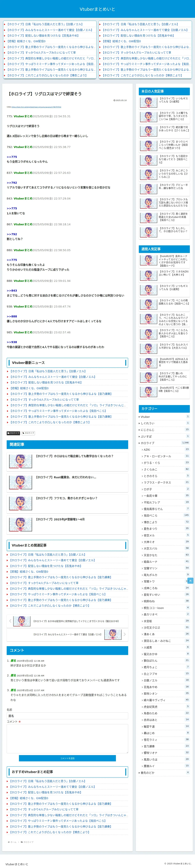Viewport: 195px width, 868px height.
Task: Open the 猫又おかゆ subcategory
Action: (x=166, y=654)
